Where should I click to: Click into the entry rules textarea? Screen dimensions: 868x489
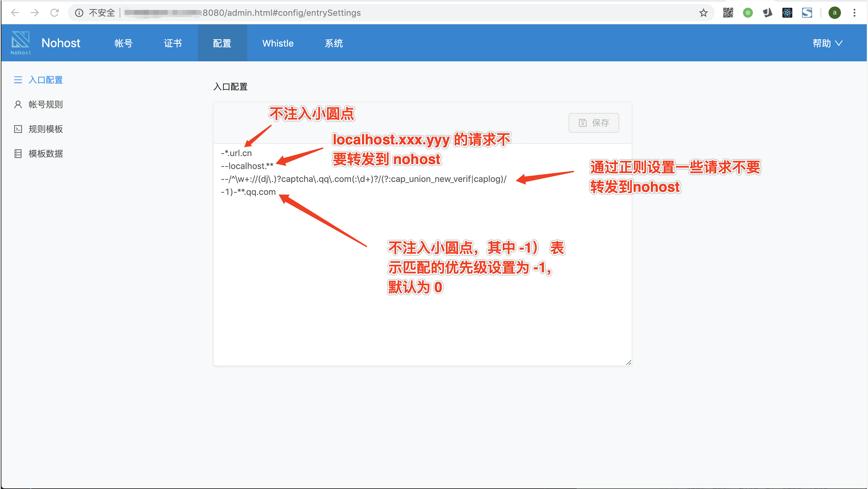pyautogui.click(x=423, y=254)
